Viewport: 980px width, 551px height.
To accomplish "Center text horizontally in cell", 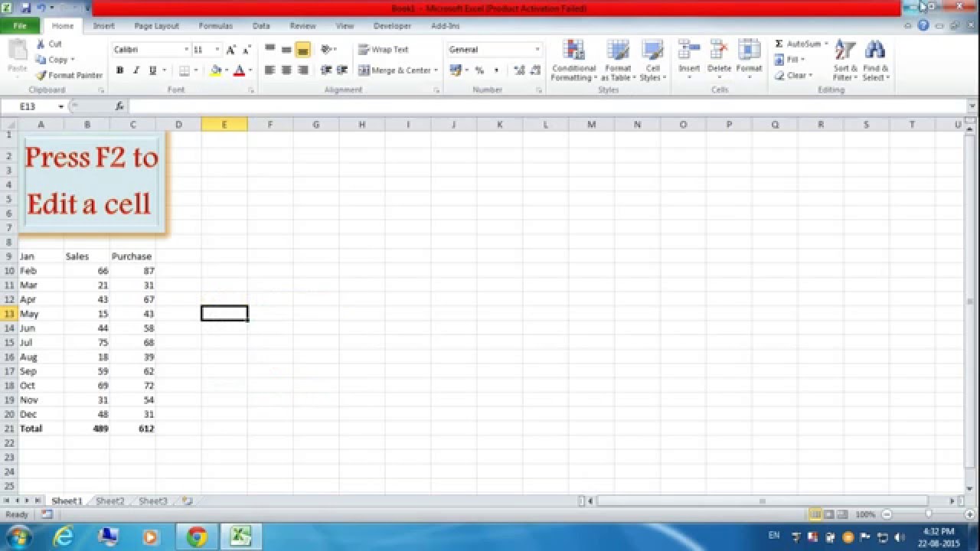I will click(286, 70).
